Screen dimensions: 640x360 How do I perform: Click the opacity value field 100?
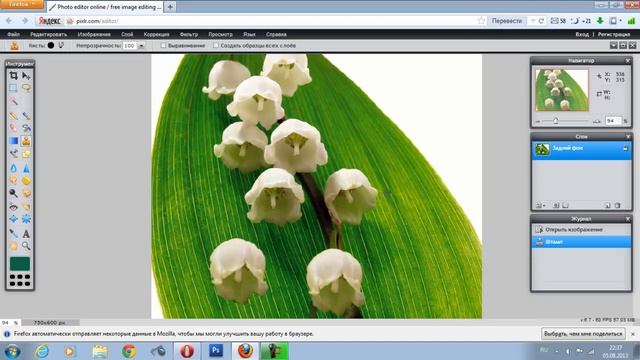tap(130, 46)
